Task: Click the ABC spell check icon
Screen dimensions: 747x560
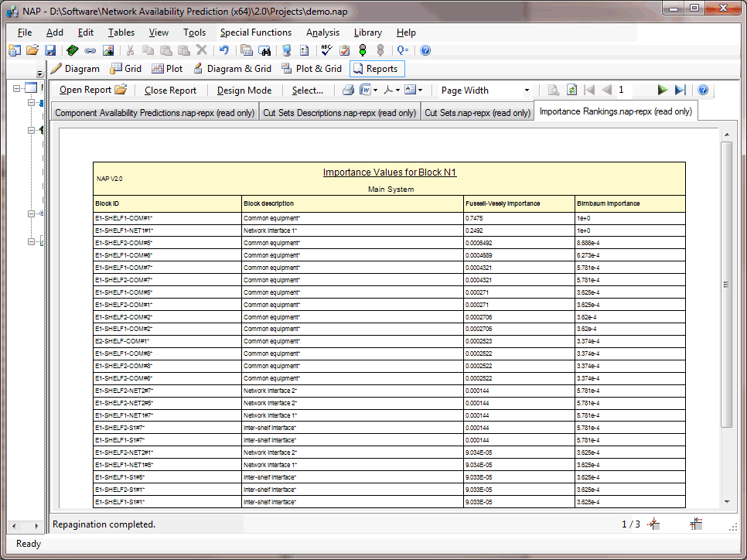Action: coord(326,50)
